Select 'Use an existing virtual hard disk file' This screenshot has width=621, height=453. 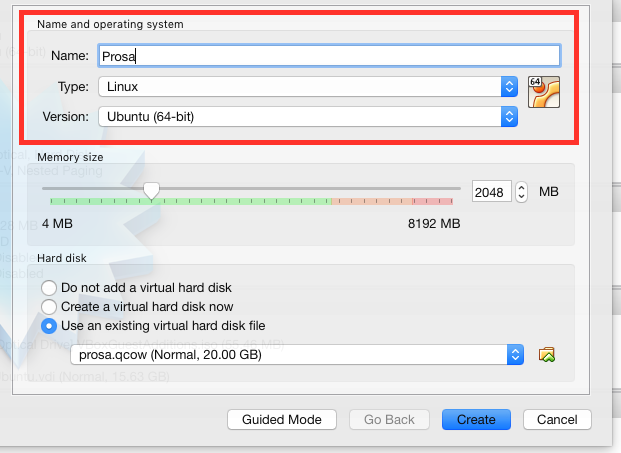[49, 326]
